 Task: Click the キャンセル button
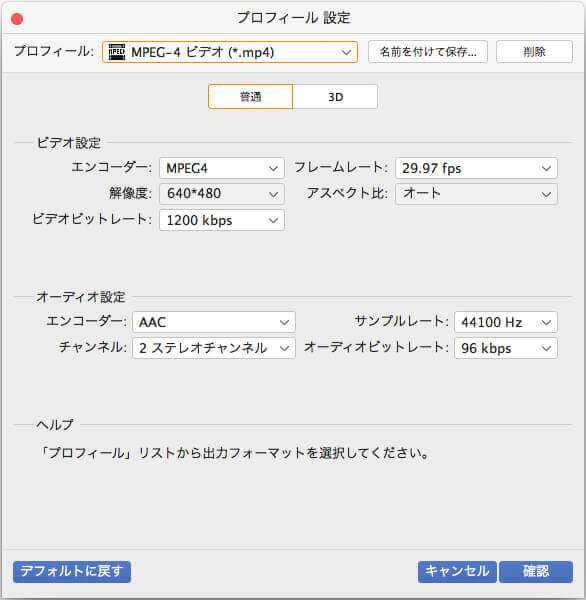click(x=457, y=572)
